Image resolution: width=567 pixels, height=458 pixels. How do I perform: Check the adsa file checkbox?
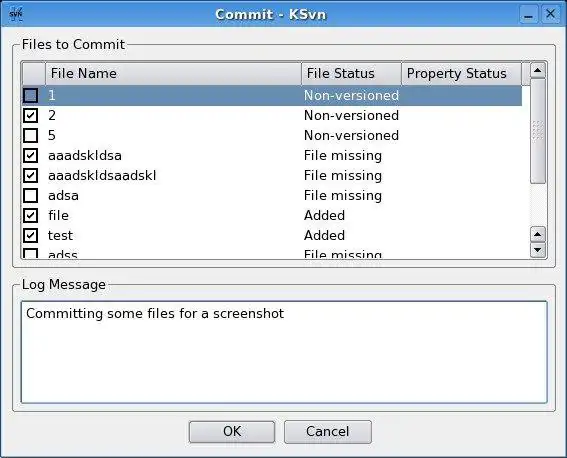[x=30, y=196]
